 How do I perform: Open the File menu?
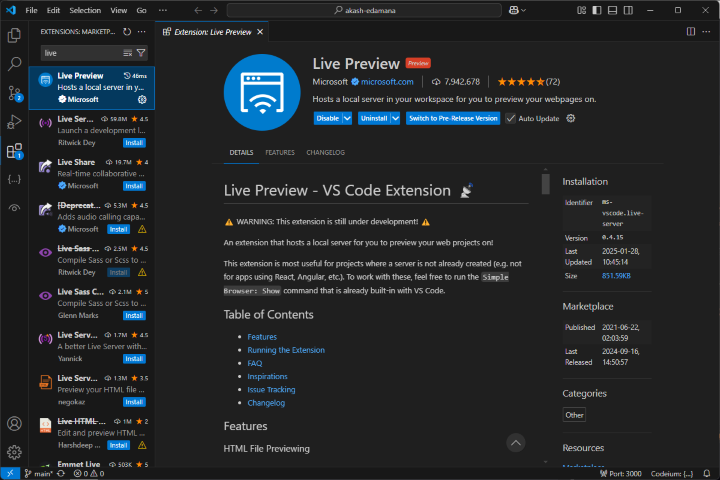click(x=31, y=10)
